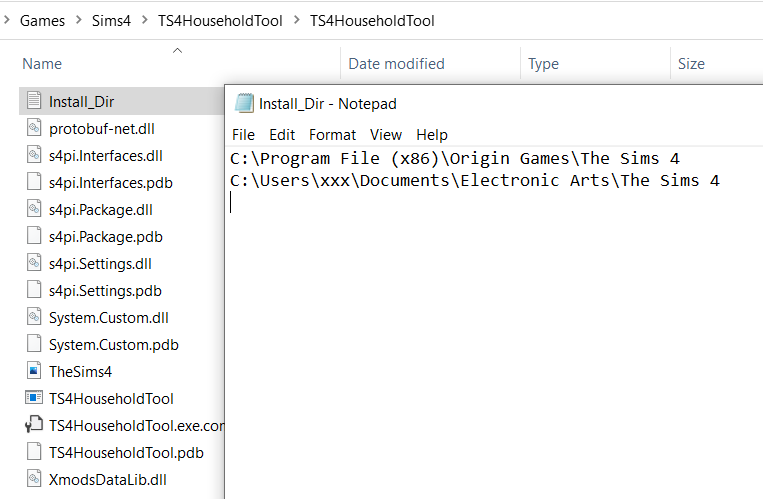763x499 pixels.
Task: Click the Notepad icon in the title bar
Action: tap(244, 103)
